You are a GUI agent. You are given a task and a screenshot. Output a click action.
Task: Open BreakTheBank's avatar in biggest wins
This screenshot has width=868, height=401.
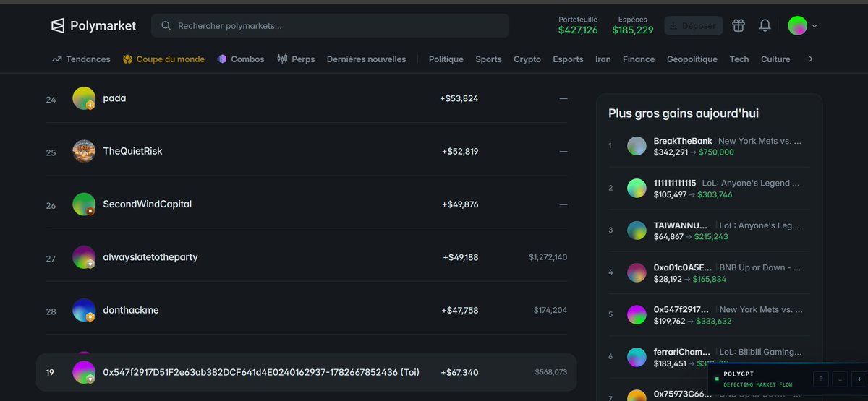[637, 146]
